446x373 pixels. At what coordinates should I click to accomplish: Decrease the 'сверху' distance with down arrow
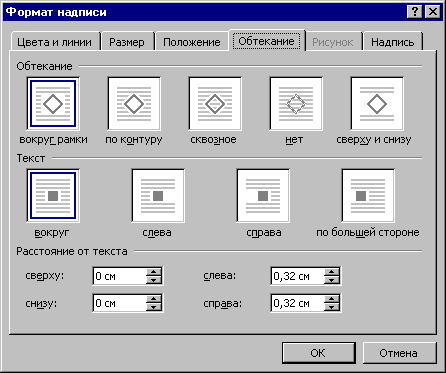pyautogui.click(x=154, y=280)
